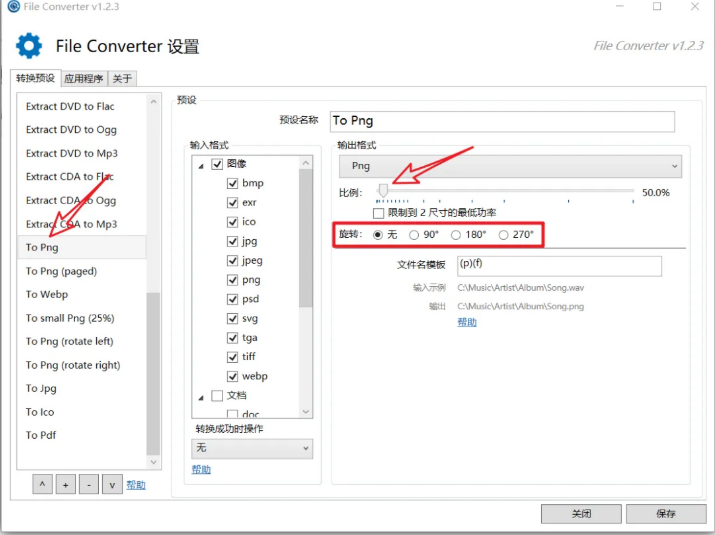Click the File Converter title bar app icon
This screenshot has width=715, height=535.
click(14, 6)
